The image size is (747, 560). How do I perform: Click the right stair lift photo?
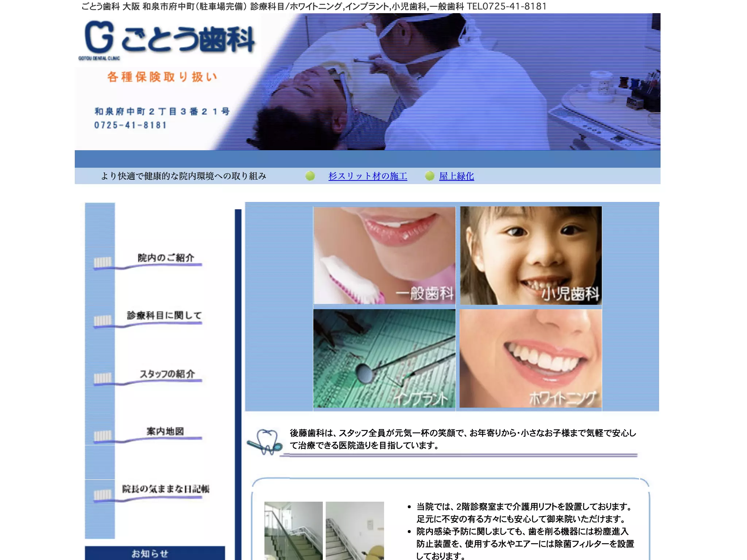[x=355, y=531]
